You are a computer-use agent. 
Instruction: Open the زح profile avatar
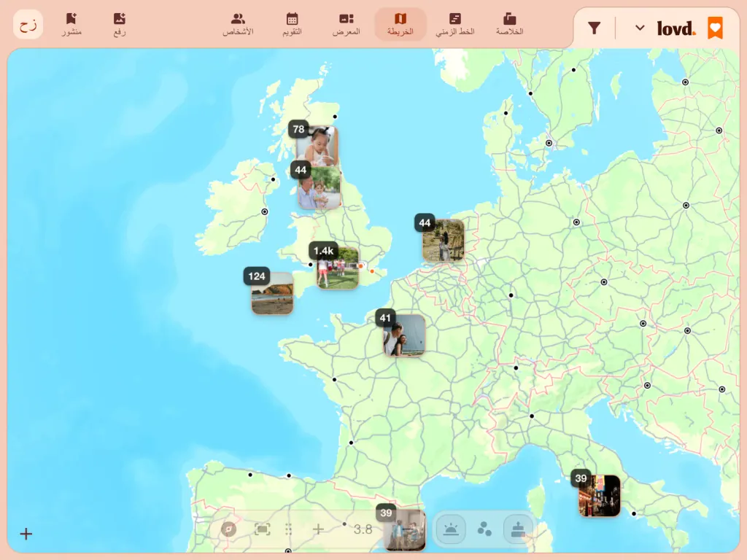click(28, 25)
